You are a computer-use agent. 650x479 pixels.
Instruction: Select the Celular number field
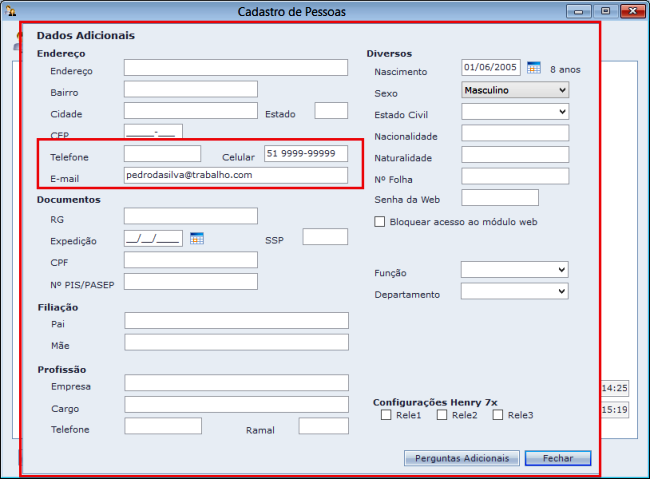(306, 153)
